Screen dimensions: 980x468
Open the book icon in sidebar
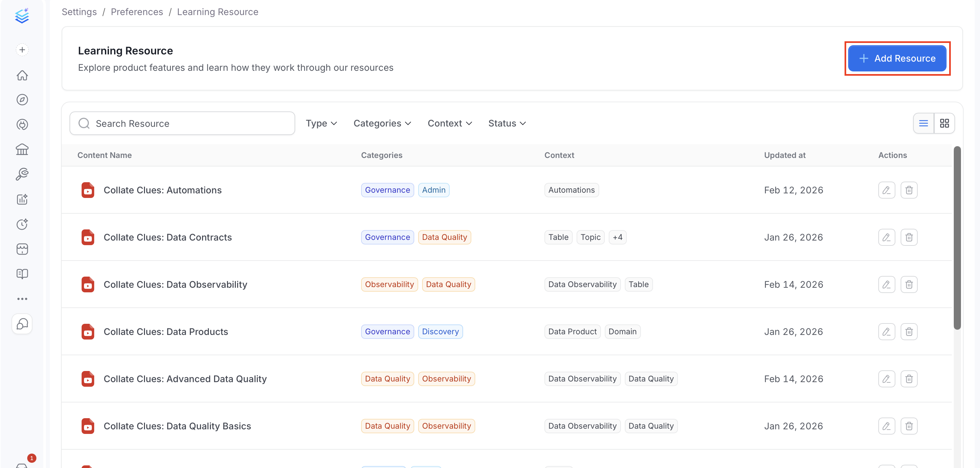tap(22, 274)
